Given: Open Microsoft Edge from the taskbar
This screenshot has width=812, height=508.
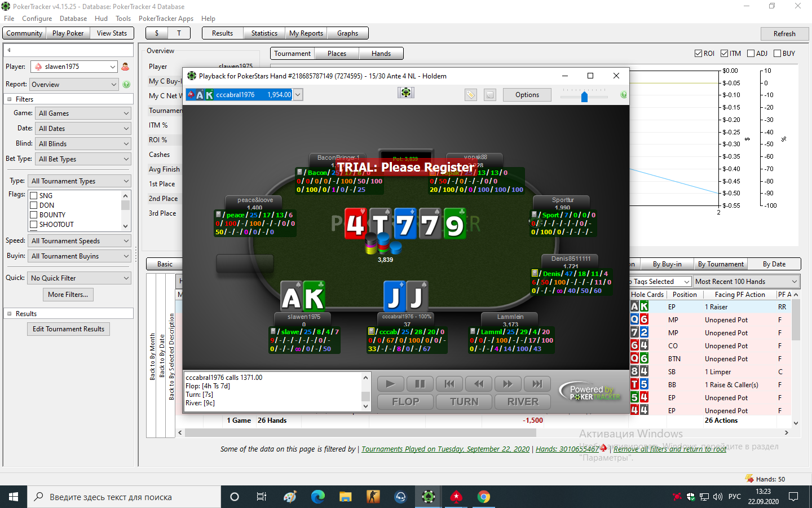Looking at the screenshot, I should point(318,497).
